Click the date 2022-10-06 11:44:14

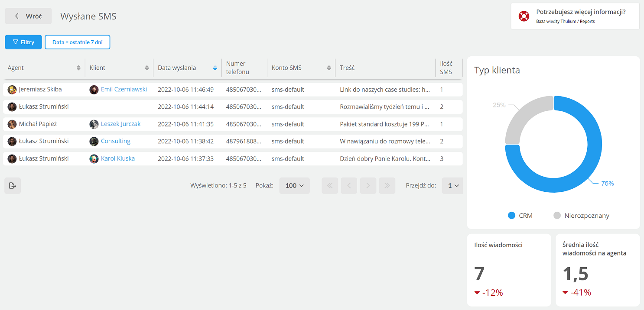coord(185,107)
